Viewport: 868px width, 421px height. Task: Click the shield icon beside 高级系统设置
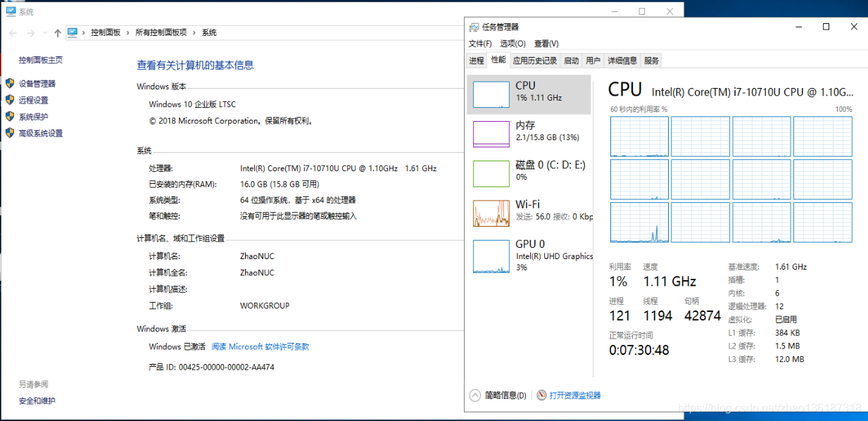coord(10,133)
